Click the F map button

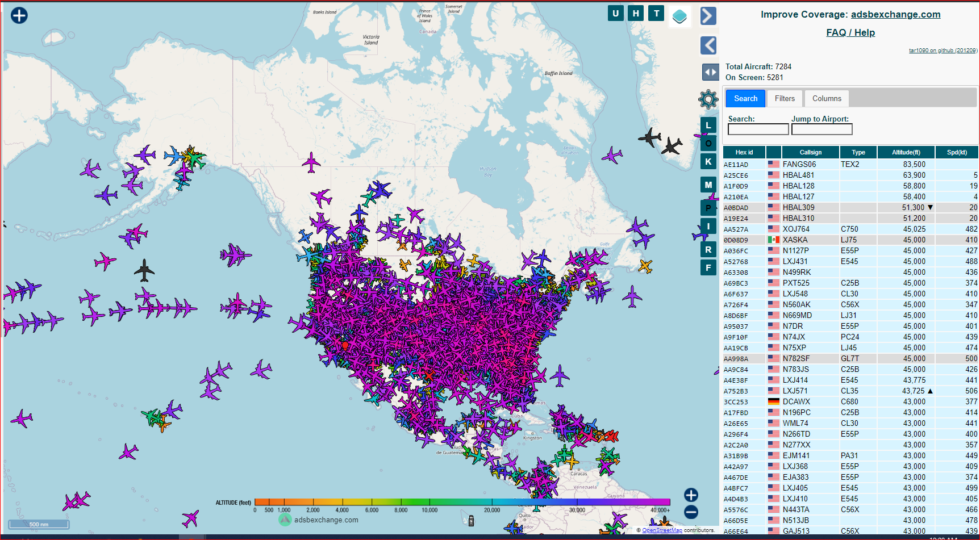click(x=708, y=267)
